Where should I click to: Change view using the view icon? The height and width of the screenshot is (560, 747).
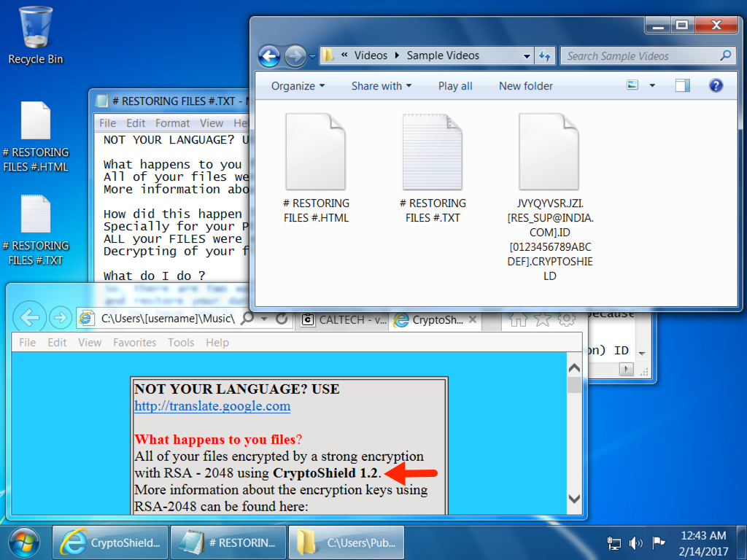coord(632,86)
